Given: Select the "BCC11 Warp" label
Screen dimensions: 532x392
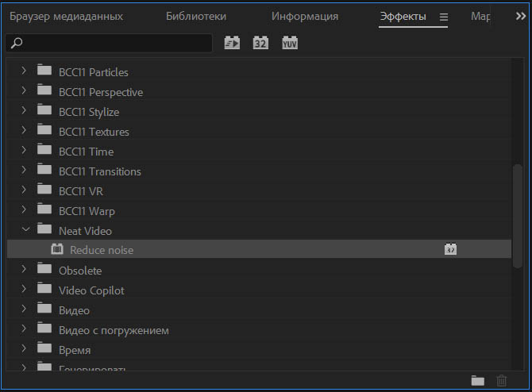Looking at the screenshot, I should pos(87,212).
